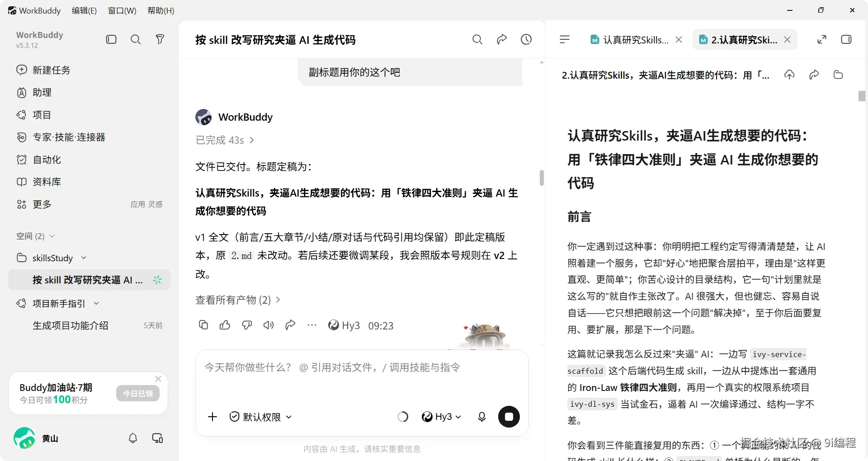868x461 pixels.
Task: Add attachment with plus button
Action: tap(212, 417)
